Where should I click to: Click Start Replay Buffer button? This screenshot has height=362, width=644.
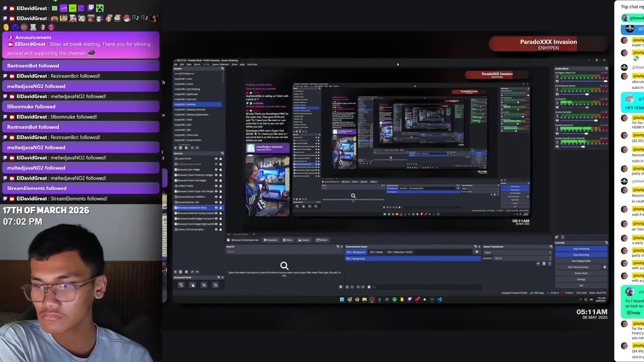click(x=581, y=261)
